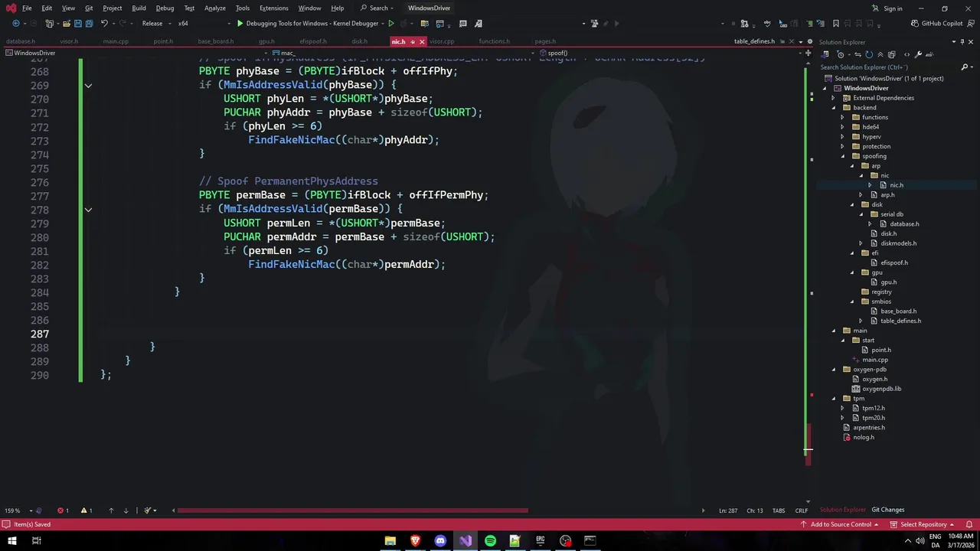
Task: Click Show All Files icon in Solution Explorer
Action: [892, 54]
